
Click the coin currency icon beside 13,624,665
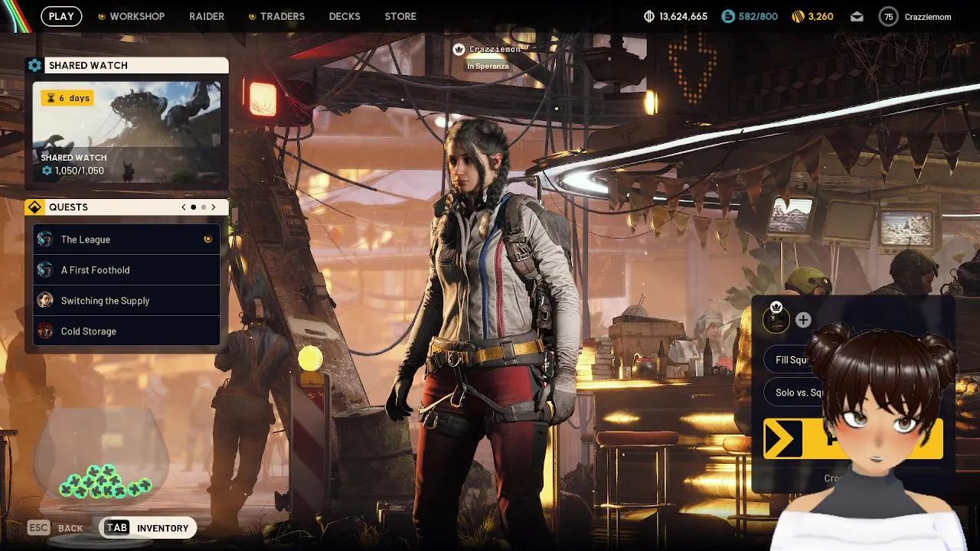(x=649, y=16)
